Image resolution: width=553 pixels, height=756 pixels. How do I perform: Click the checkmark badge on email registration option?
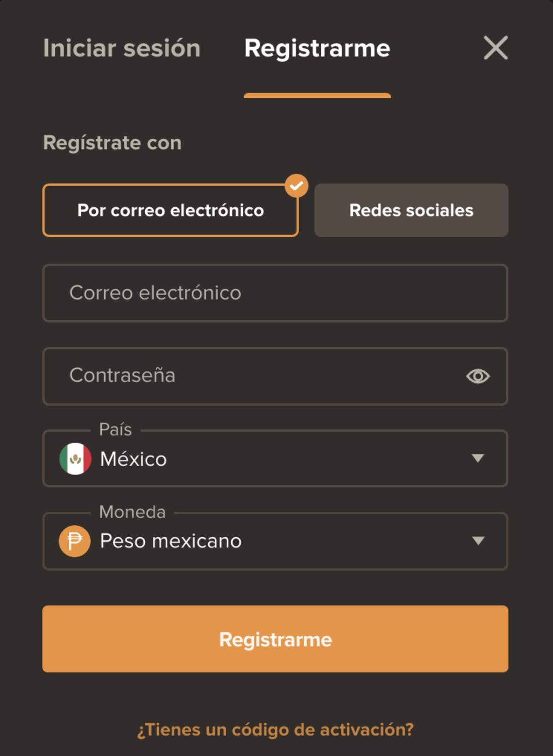pyautogui.click(x=298, y=184)
